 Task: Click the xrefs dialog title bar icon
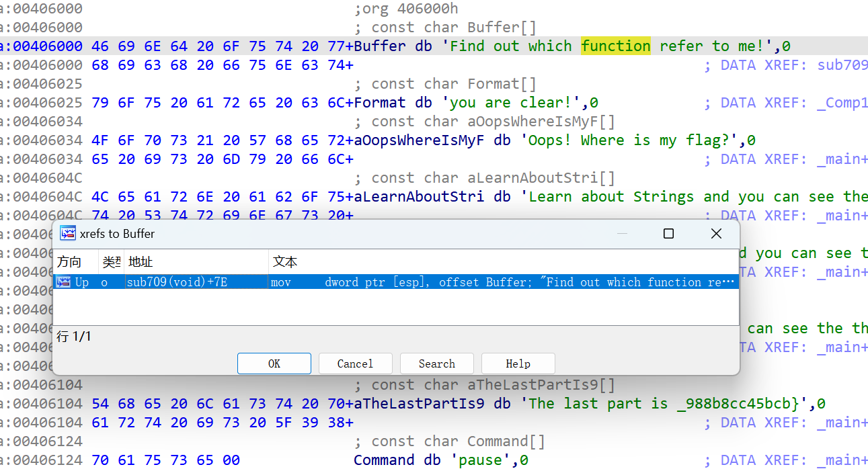68,234
